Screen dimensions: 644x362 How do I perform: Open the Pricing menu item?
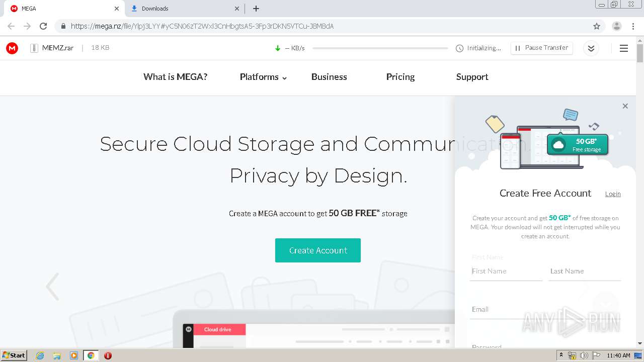(400, 77)
